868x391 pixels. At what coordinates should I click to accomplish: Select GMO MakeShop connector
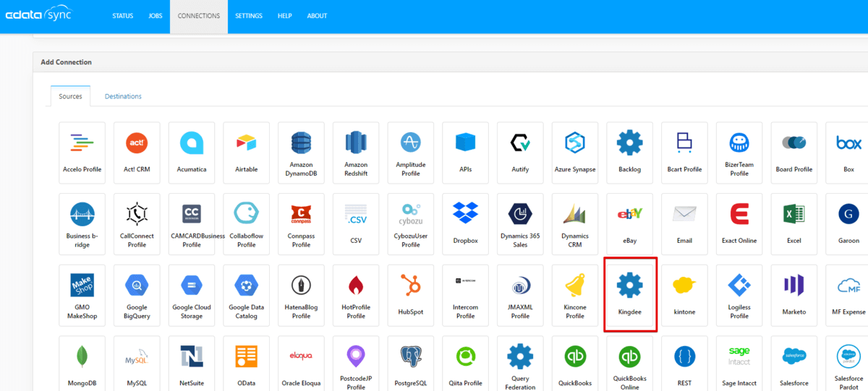click(82, 295)
